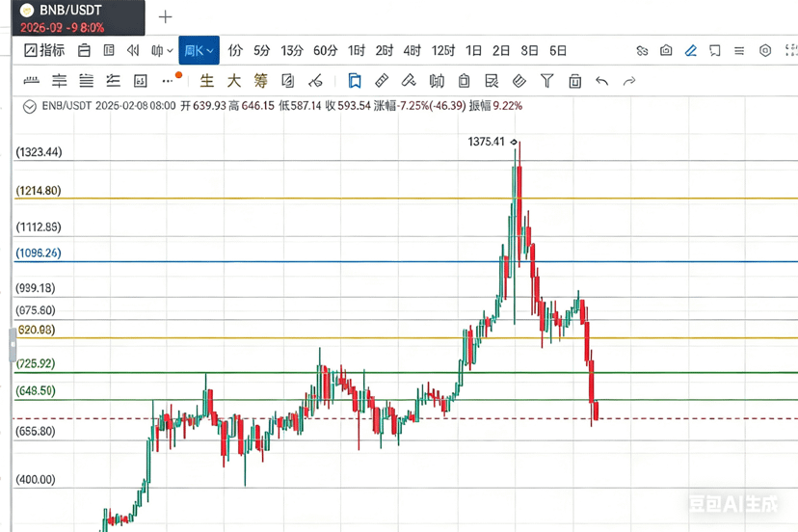Click the 涨幅 -7.25% value text
Image resolution: width=798 pixels, height=532 pixels.
(x=420, y=106)
